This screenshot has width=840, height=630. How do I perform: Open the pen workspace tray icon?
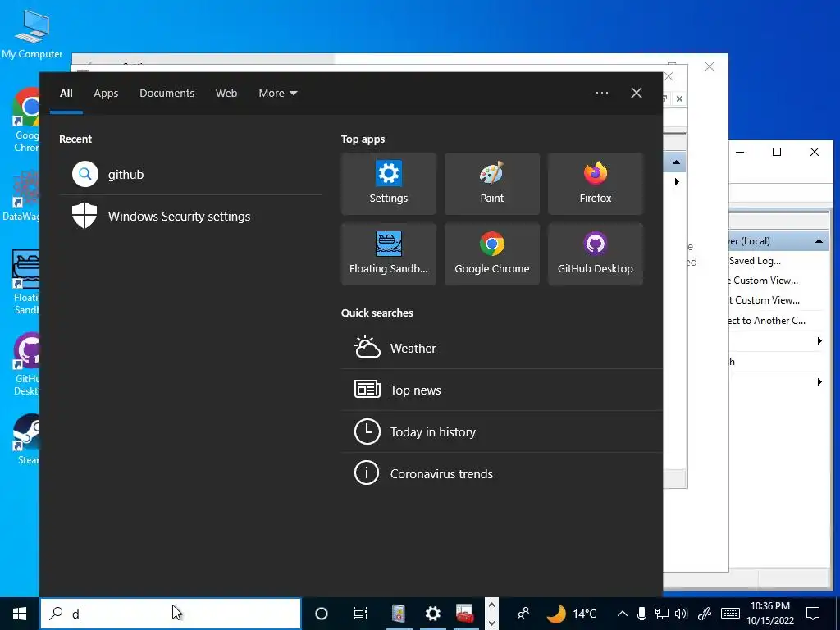[705, 614]
